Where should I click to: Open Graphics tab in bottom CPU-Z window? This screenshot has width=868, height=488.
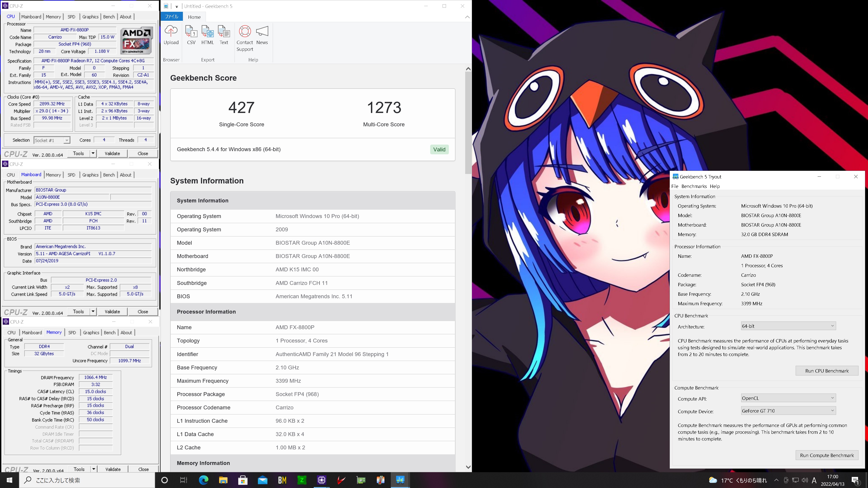91,332
